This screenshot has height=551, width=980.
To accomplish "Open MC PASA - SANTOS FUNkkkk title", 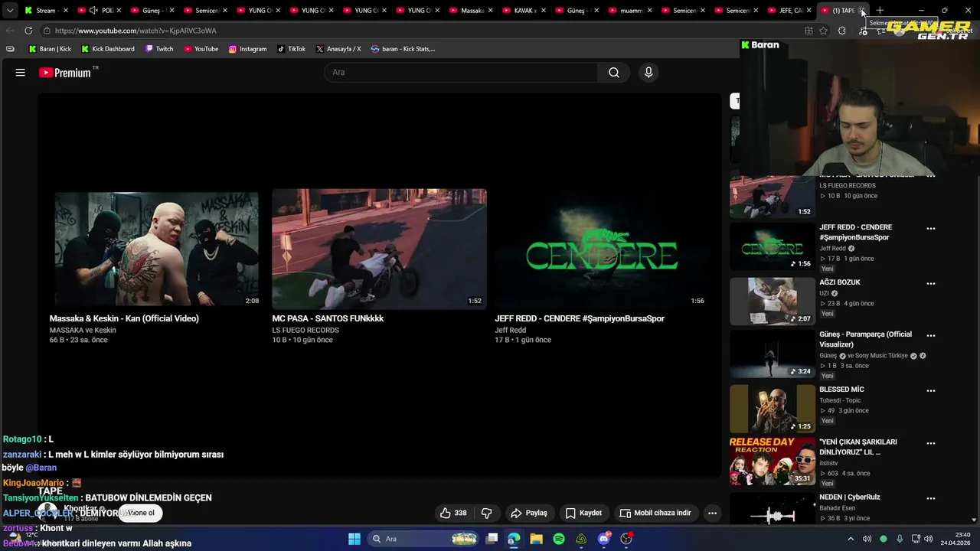I will coord(328,318).
